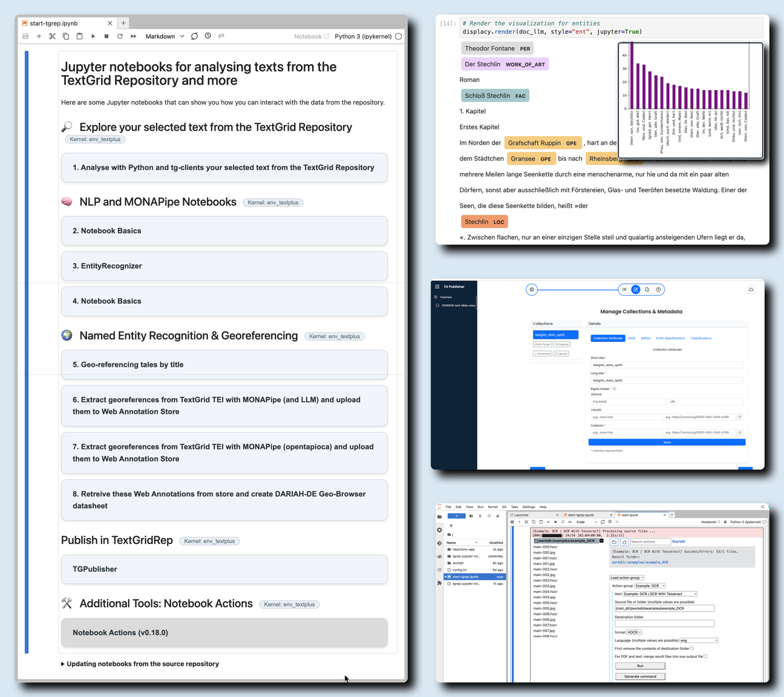Restart the kernel in start-tgrep notebook
This screenshot has width=784, height=697.
[120, 36]
